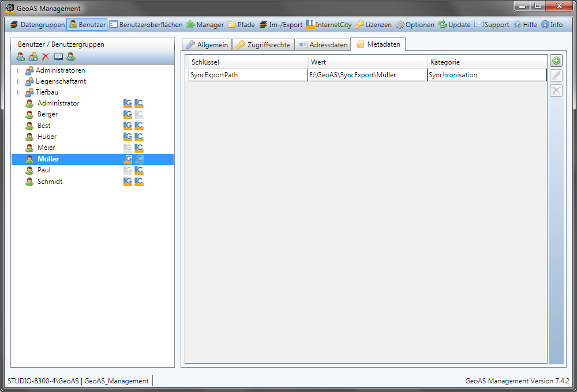The width and height of the screenshot is (577, 392).
Task: Open the Update section in toolbar
Action: (x=454, y=25)
